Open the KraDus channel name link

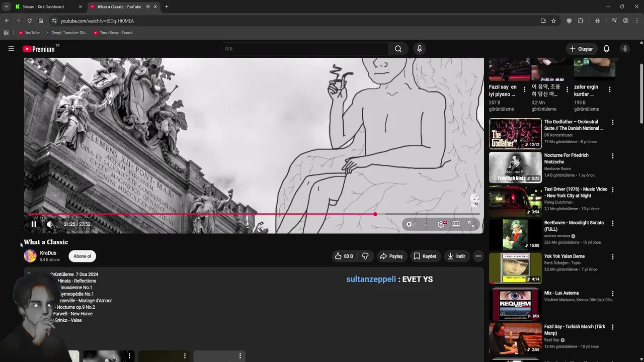pyautogui.click(x=48, y=253)
